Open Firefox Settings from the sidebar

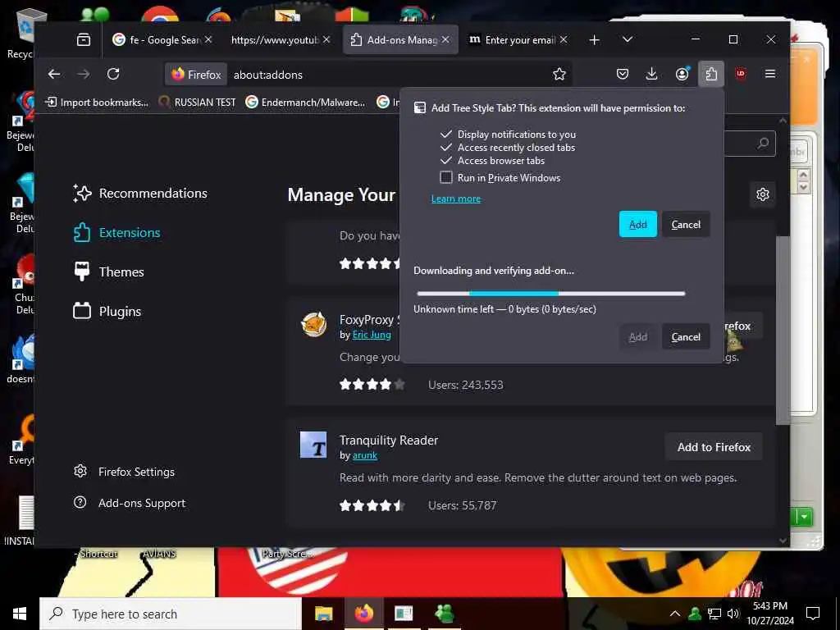coord(125,472)
